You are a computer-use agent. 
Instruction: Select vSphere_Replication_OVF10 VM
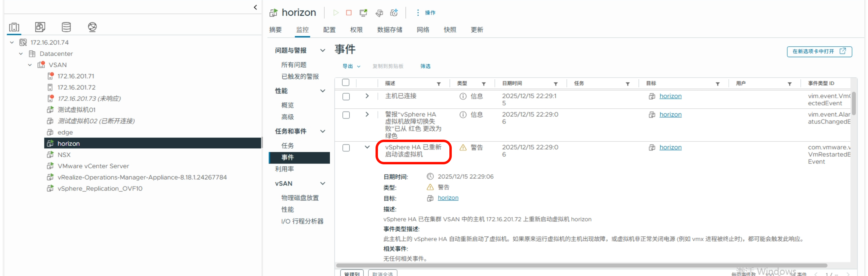(x=100, y=188)
